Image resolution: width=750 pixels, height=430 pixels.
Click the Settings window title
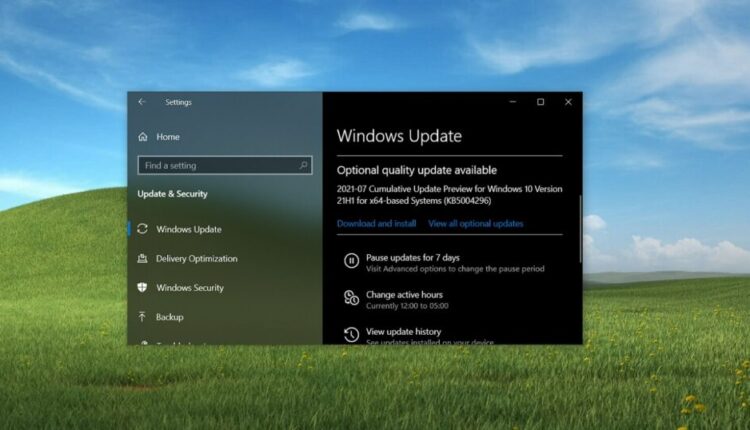178,102
